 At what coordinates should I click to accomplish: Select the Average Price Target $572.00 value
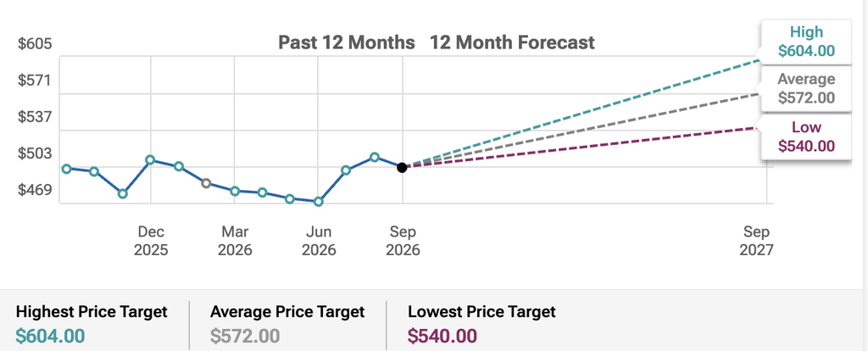pyautogui.click(x=245, y=336)
